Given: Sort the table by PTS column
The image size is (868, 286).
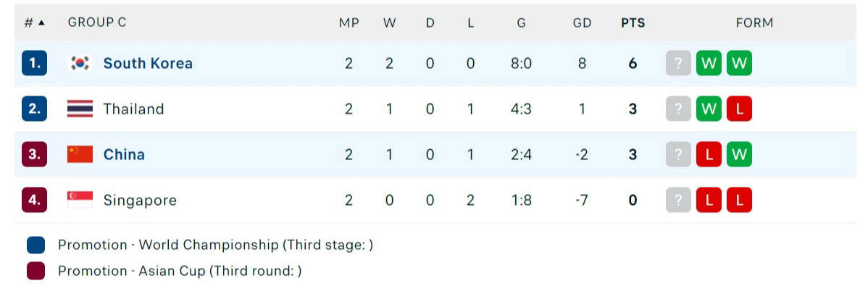Looking at the screenshot, I should tap(633, 22).
